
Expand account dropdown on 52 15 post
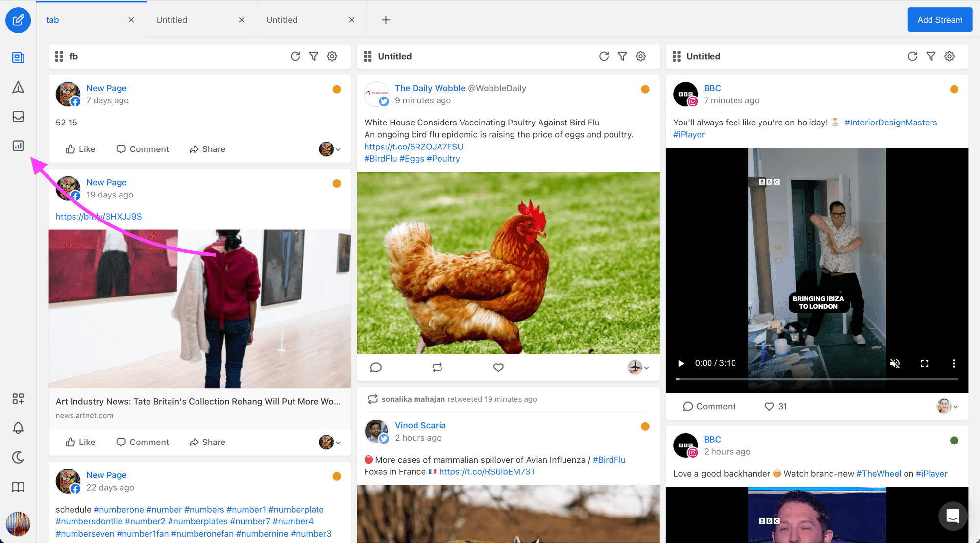coord(330,149)
